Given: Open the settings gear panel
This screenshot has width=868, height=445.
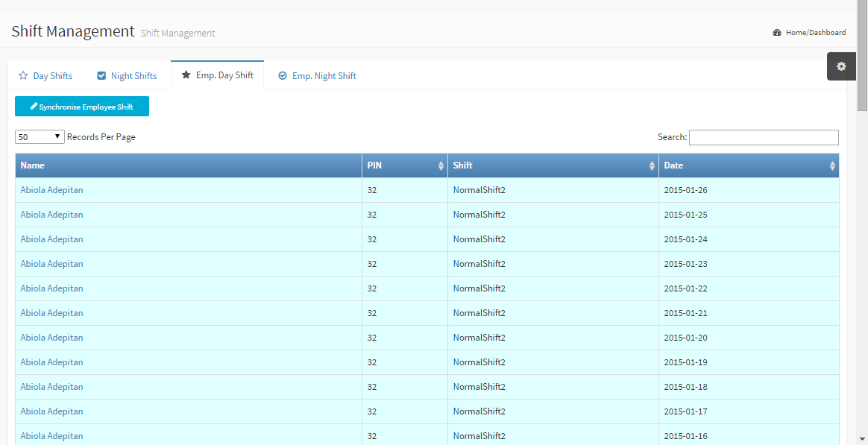Looking at the screenshot, I should click(841, 66).
